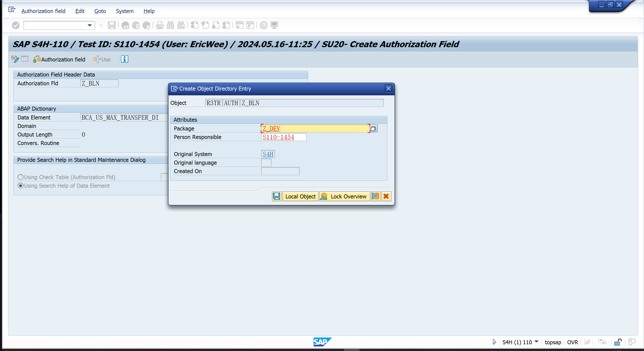Click the Display/Change toggle glasses-pencil icon
Viewport: 644px width, 351px height.
[x=15, y=59]
